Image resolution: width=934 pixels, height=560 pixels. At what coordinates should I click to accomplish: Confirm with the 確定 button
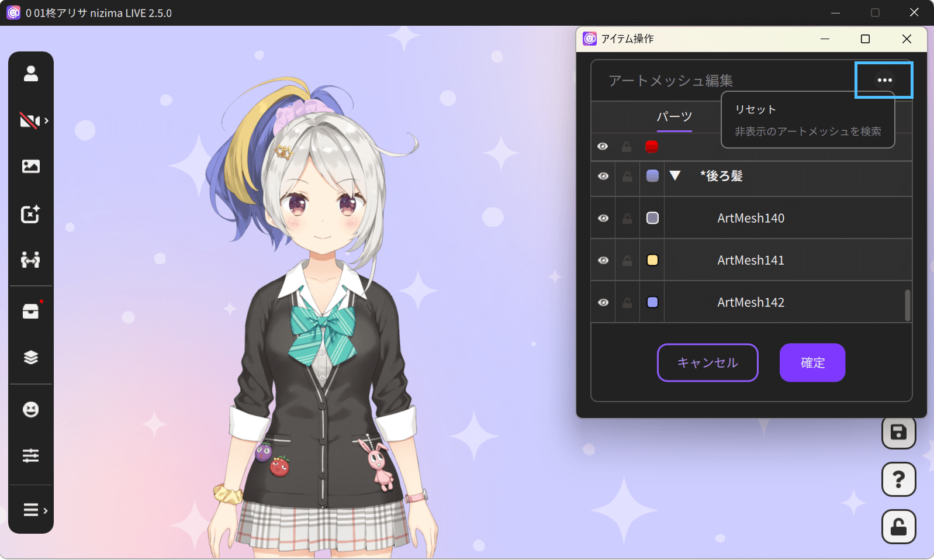point(812,363)
